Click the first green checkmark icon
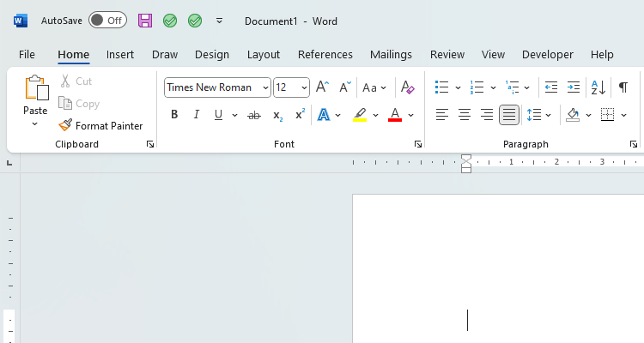 click(170, 21)
